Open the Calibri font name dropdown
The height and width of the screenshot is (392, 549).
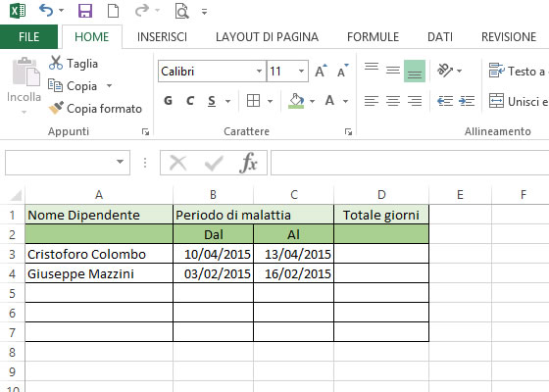pyautogui.click(x=259, y=71)
